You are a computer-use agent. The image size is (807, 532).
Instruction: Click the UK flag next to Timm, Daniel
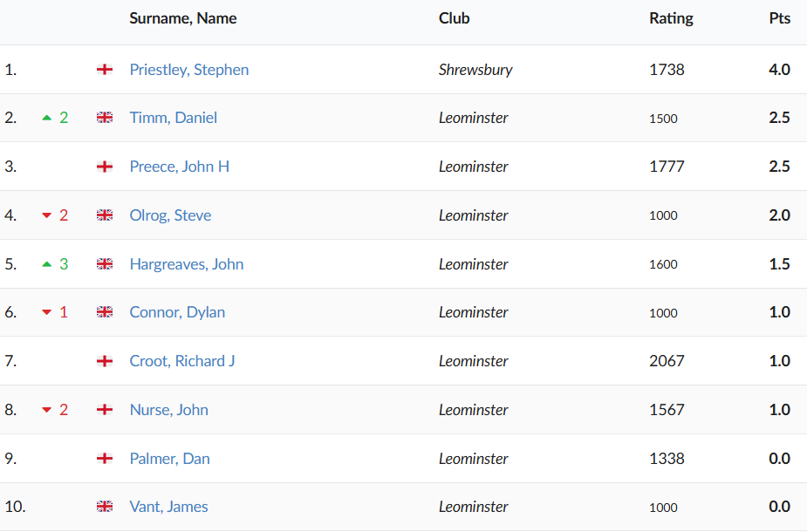105,118
